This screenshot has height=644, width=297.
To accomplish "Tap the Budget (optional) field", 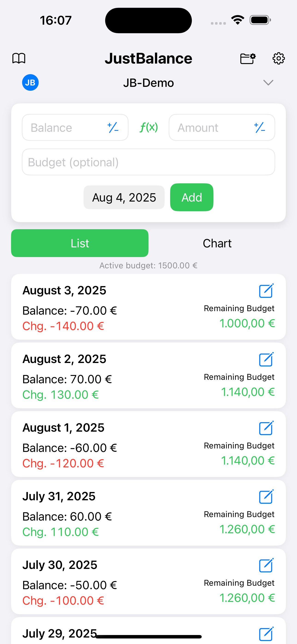I will click(x=148, y=162).
